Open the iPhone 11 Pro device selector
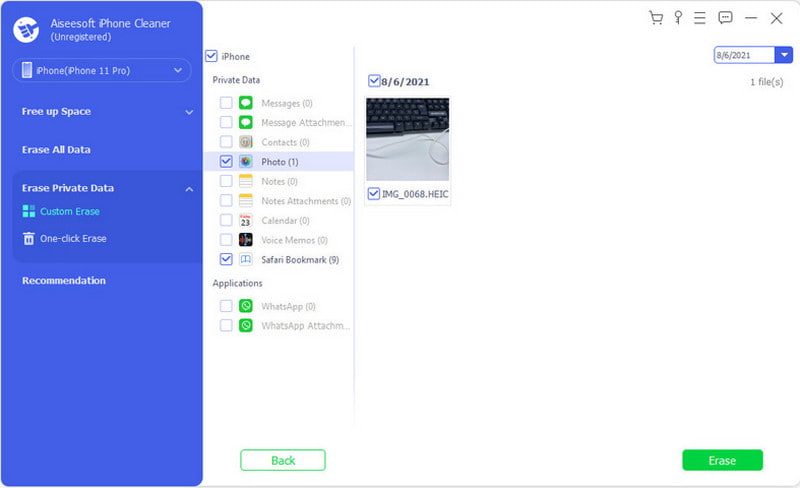Viewport: 800px width, 488px height. point(102,71)
